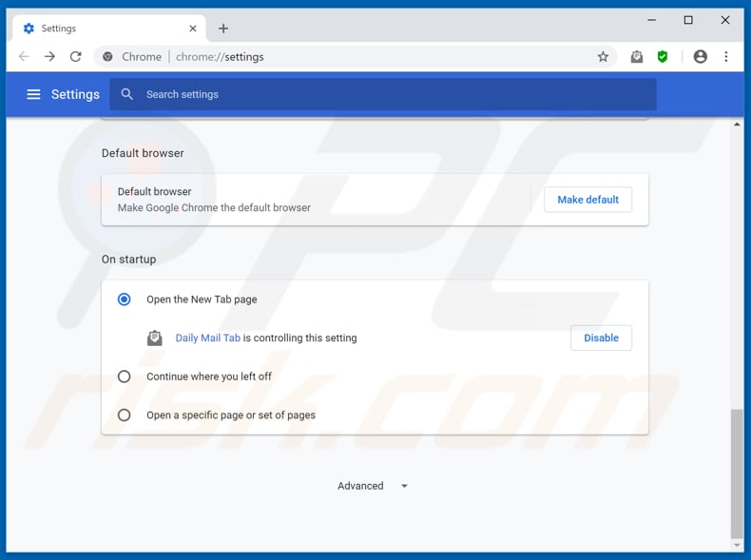Screen dimensions: 751x560
Task: Click the Daily Mail Tab envelope icon in startup section
Action: [x=154, y=338]
